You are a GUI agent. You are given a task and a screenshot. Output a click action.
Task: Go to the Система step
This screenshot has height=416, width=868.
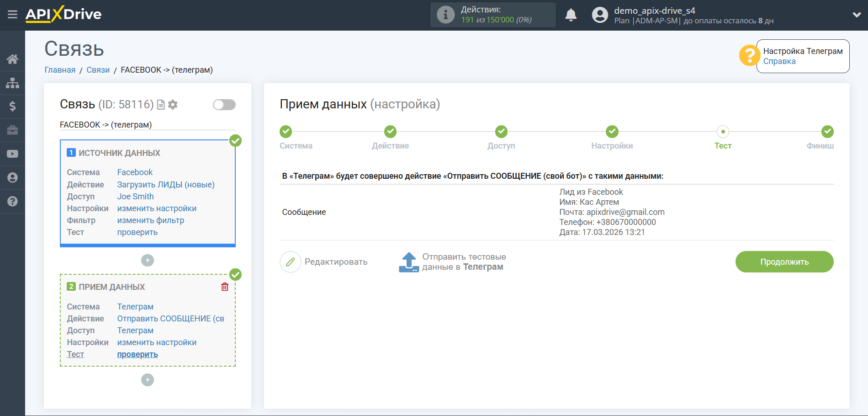tap(286, 132)
